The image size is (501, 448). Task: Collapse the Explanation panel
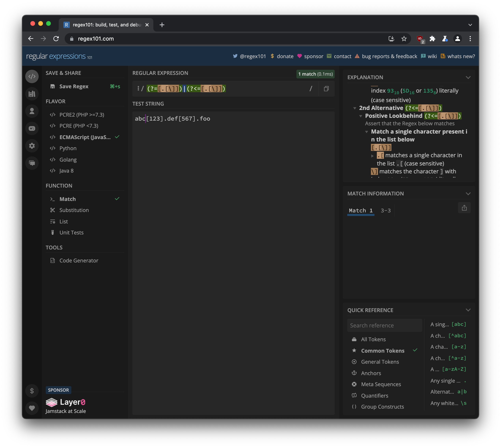click(x=468, y=78)
